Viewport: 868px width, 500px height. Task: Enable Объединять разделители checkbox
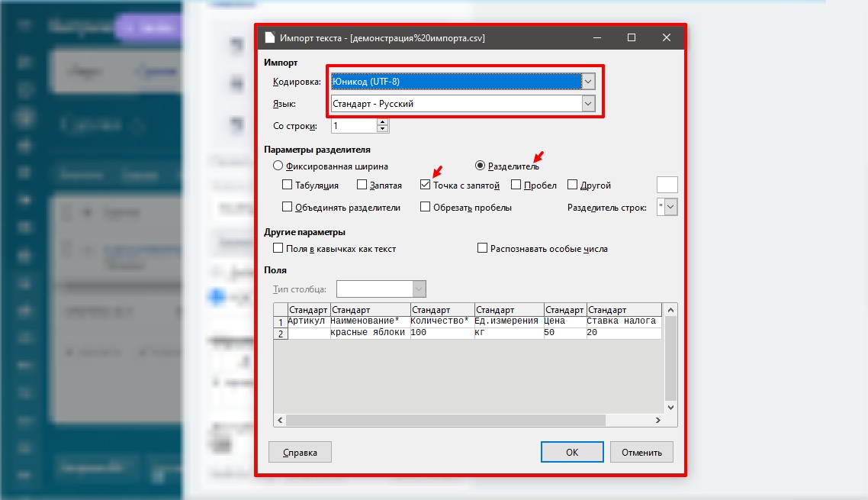[287, 207]
